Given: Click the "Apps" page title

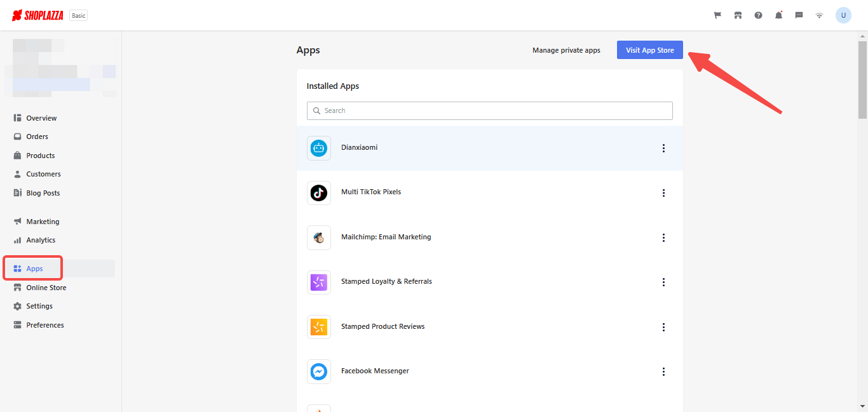Looking at the screenshot, I should click(x=308, y=50).
